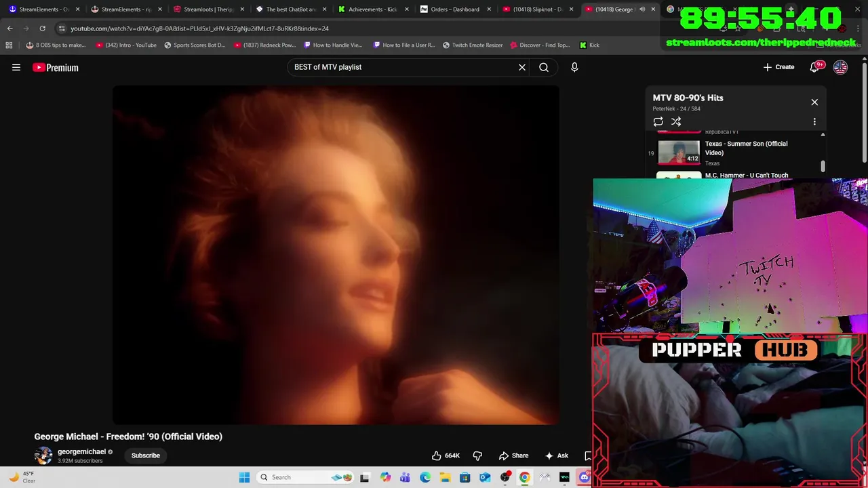Screen dimensions: 868x488
Task: Open the Create button
Action: 778,67
